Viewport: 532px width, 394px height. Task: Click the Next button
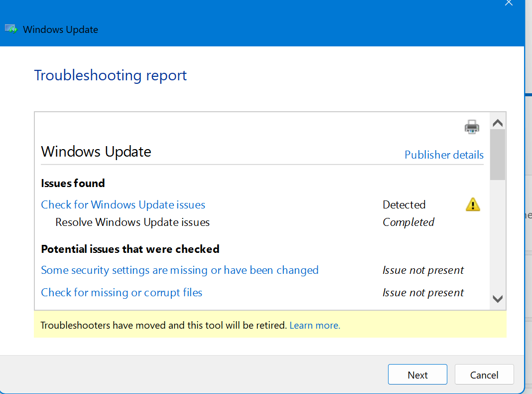[417, 374]
